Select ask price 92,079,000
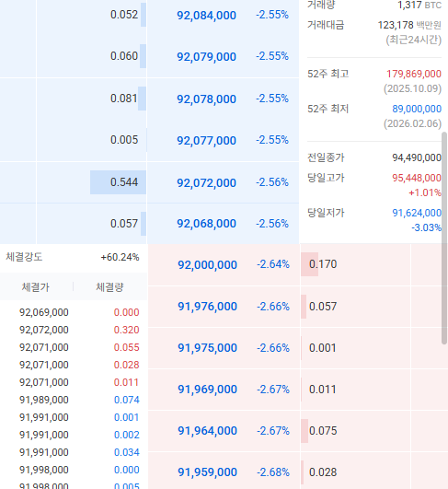This screenshot has height=489, width=448. coord(206,56)
